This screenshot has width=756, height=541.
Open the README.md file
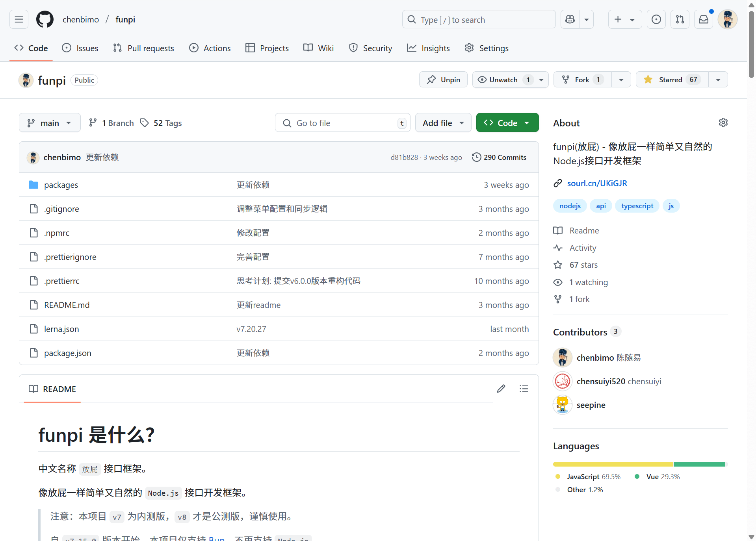[x=67, y=305]
